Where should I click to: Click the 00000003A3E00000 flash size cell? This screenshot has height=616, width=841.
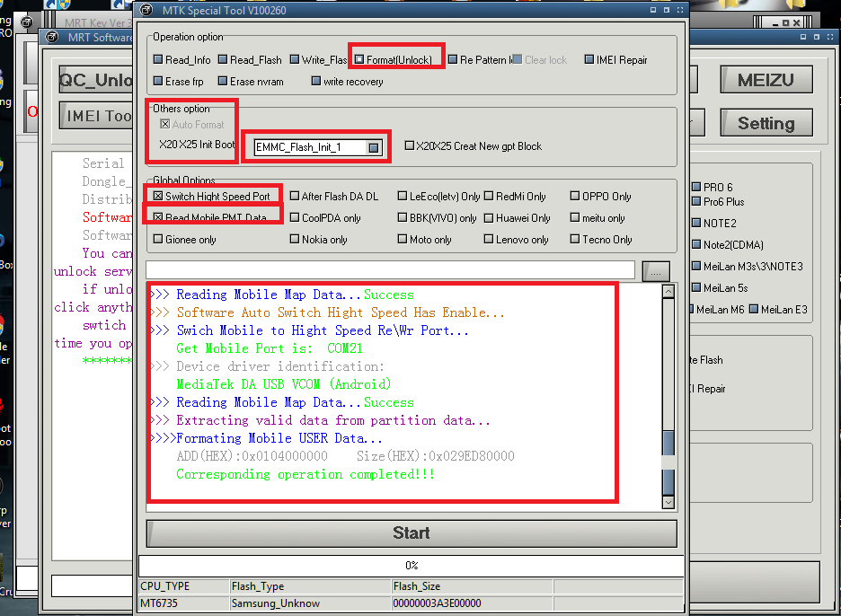pos(472,603)
